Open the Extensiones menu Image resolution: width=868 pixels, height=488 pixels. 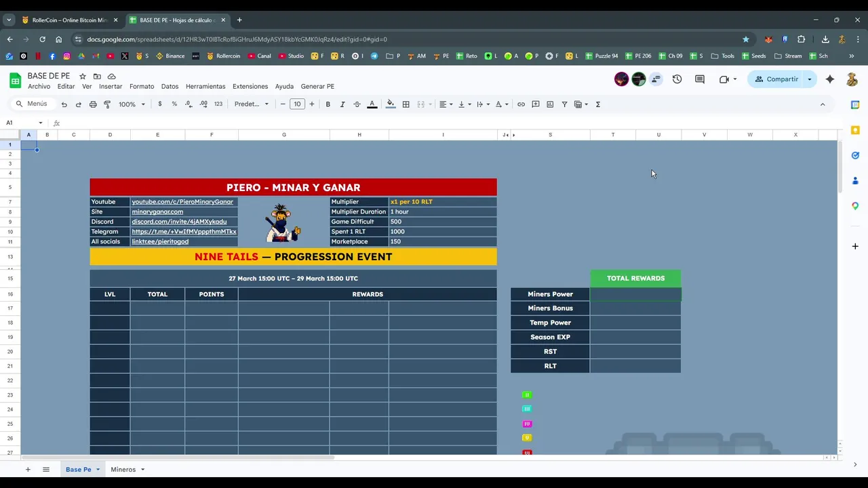click(250, 87)
